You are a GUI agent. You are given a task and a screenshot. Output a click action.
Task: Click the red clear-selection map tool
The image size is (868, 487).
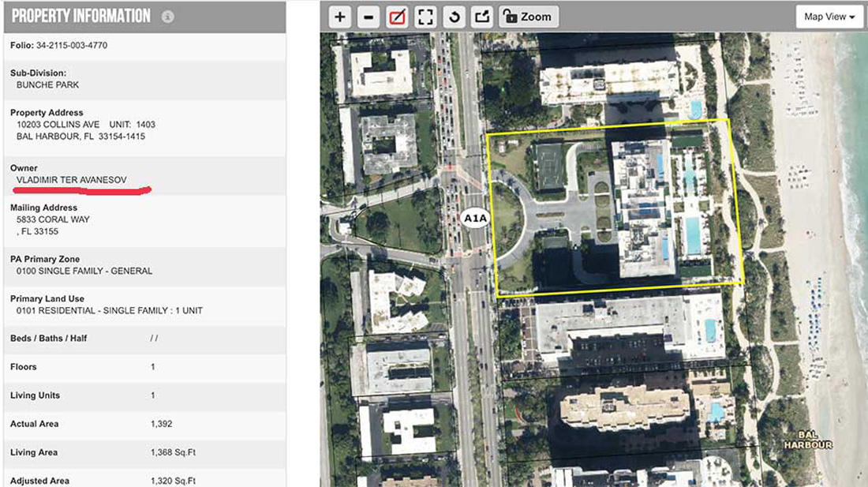pos(398,17)
